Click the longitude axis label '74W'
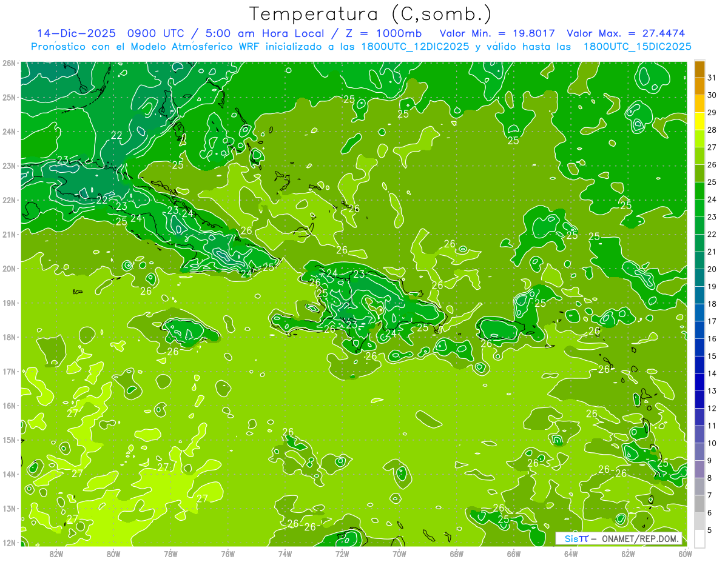728x562 pixels. point(285,553)
